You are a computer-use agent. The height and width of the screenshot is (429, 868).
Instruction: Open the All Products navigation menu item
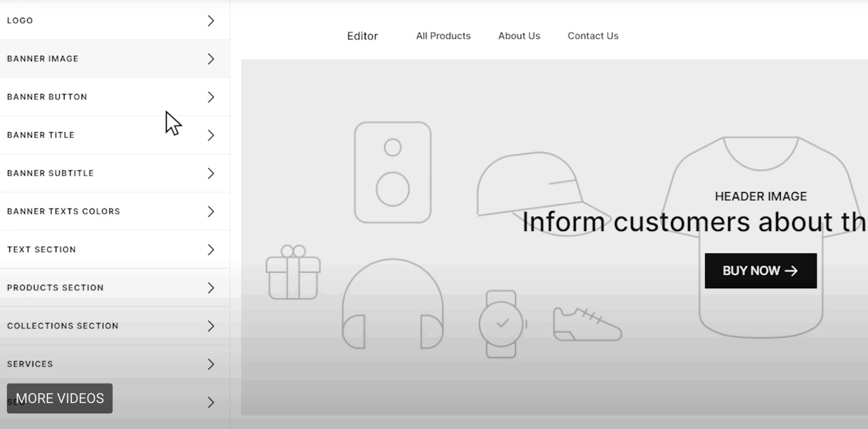click(x=443, y=36)
